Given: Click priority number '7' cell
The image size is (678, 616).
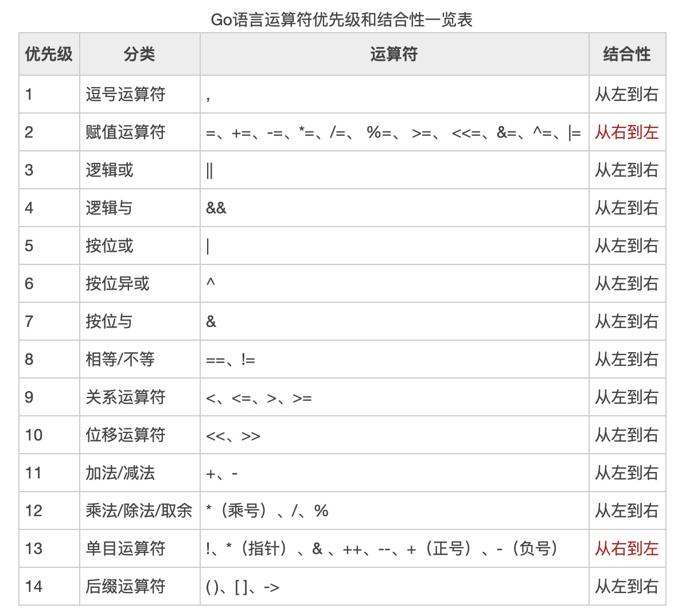Looking at the screenshot, I should [49, 321].
